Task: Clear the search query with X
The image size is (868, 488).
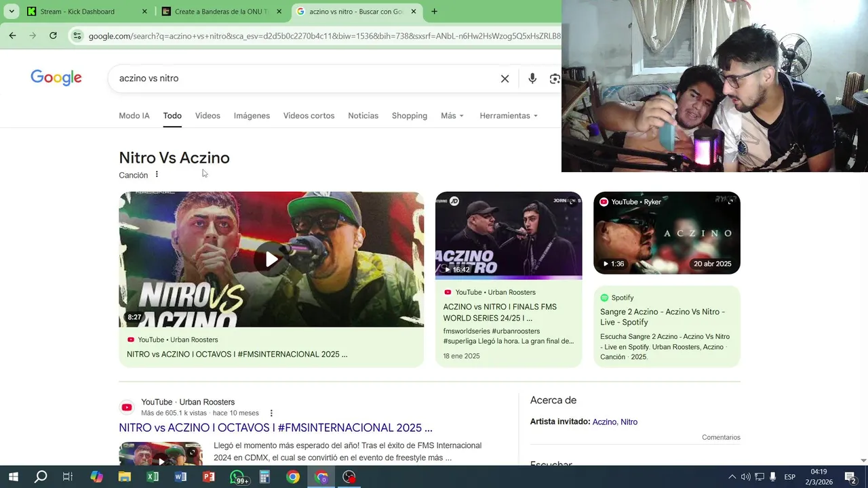Action: (x=505, y=79)
